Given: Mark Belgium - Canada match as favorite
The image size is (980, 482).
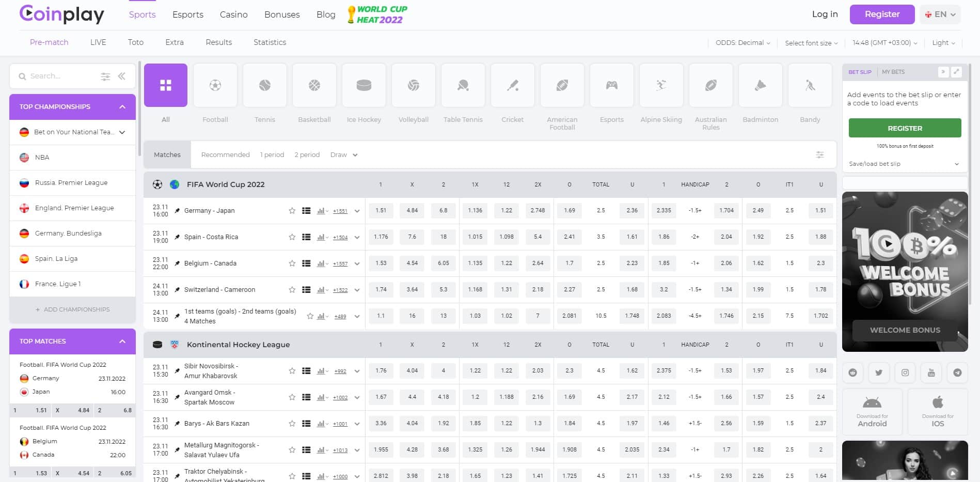Looking at the screenshot, I should coord(292,263).
